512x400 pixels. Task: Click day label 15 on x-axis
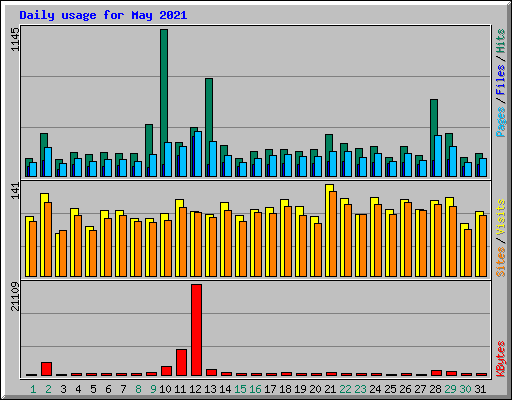[240, 389]
